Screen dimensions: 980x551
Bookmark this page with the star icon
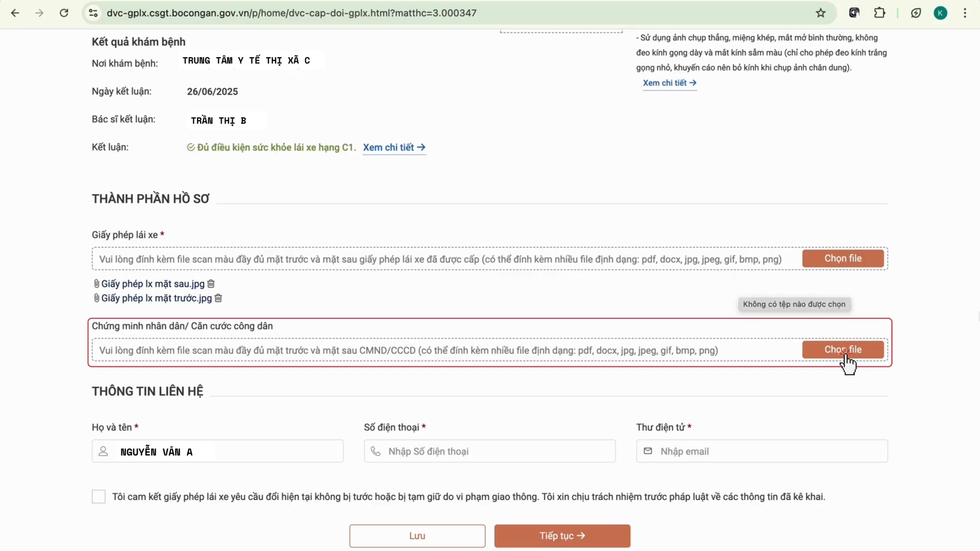(x=821, y=13)
